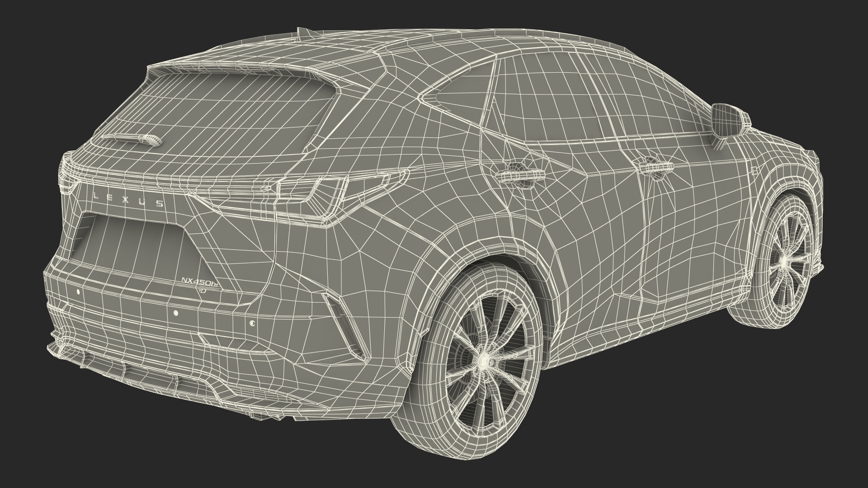Click the center parking sensor on rear bumper
Image resolution: width=868 pixels, height=488 pixels.
(176, 313)
